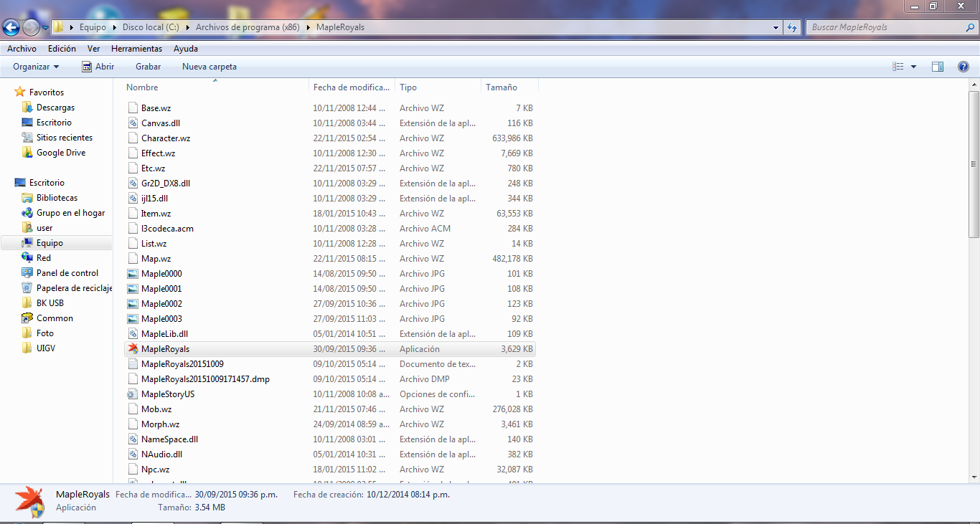This screenshot has width=980, height=524.
Task: Click the l3codeca.acm file icon
Action: click(132, 229)
